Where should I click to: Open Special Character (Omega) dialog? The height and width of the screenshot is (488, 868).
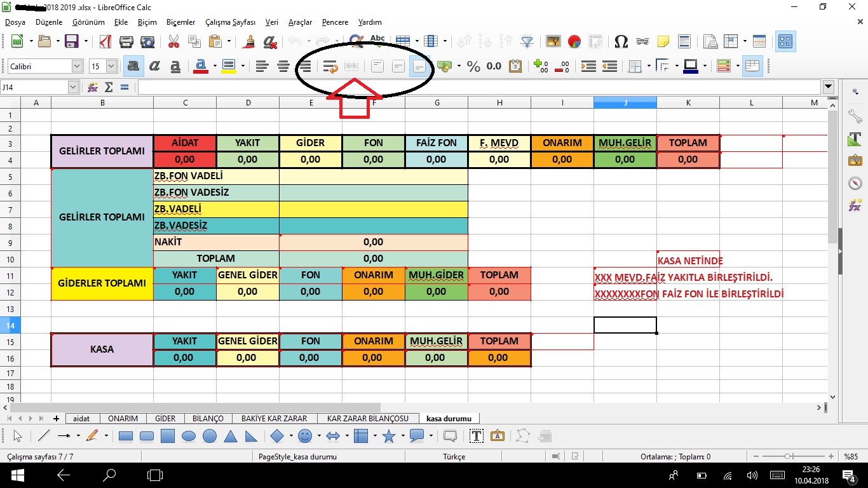[621, 41]
